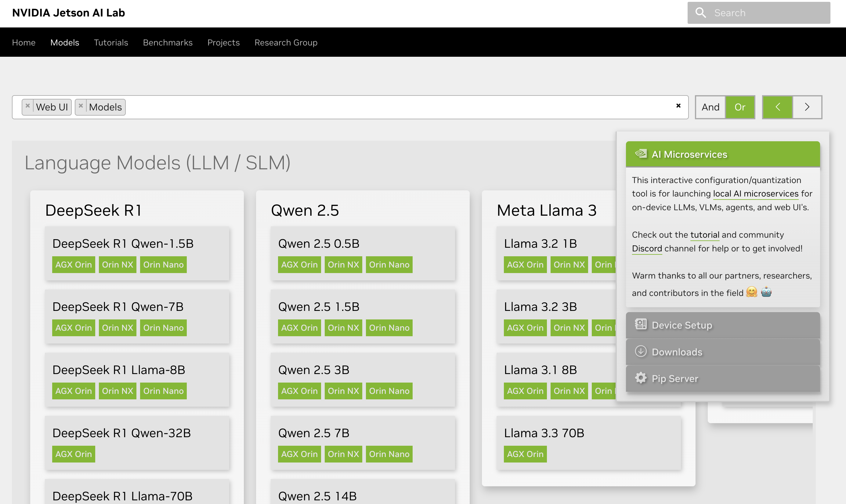Click the Language Models (LLM / SLM) heading
Screen dimensions: 846x504
point(158,162)
